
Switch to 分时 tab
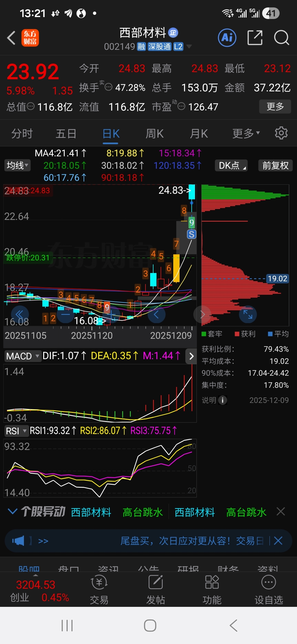(22, 133)
